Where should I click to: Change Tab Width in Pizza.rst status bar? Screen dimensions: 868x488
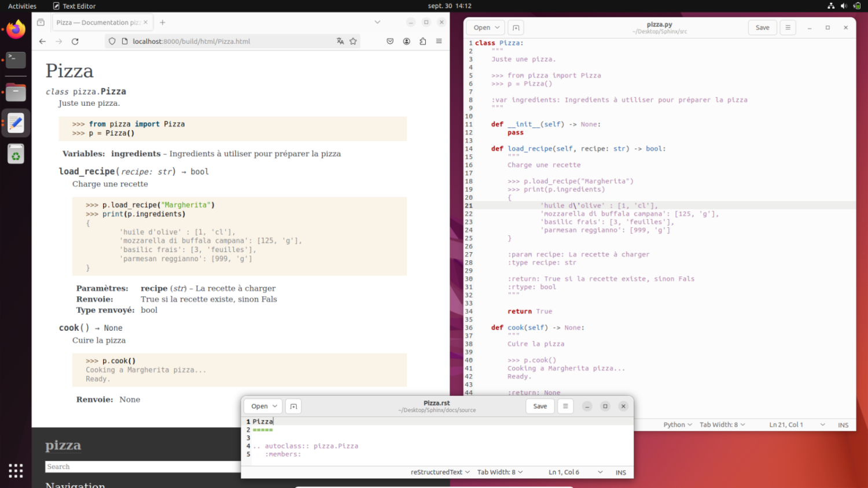(500, 472)
